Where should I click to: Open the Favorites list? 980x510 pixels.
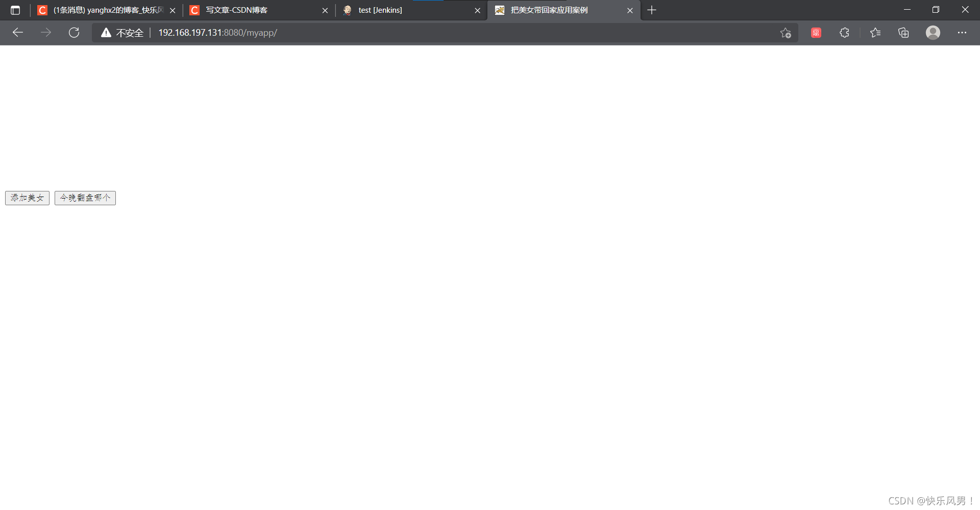[x=875, y=33]
